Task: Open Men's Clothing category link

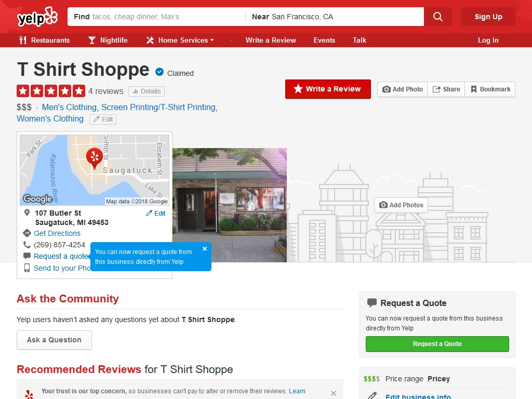Action: pyautogui.click(x=69, y=107)
